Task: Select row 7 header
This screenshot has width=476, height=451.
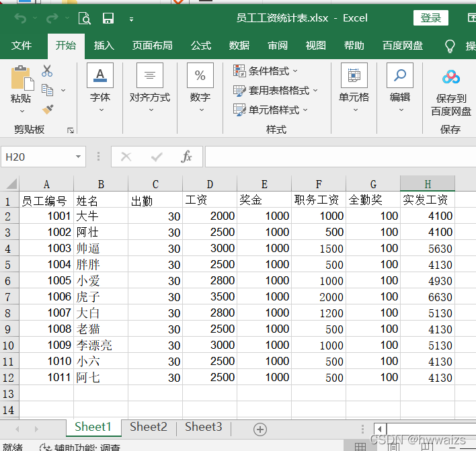Action: tap(9, 297)
